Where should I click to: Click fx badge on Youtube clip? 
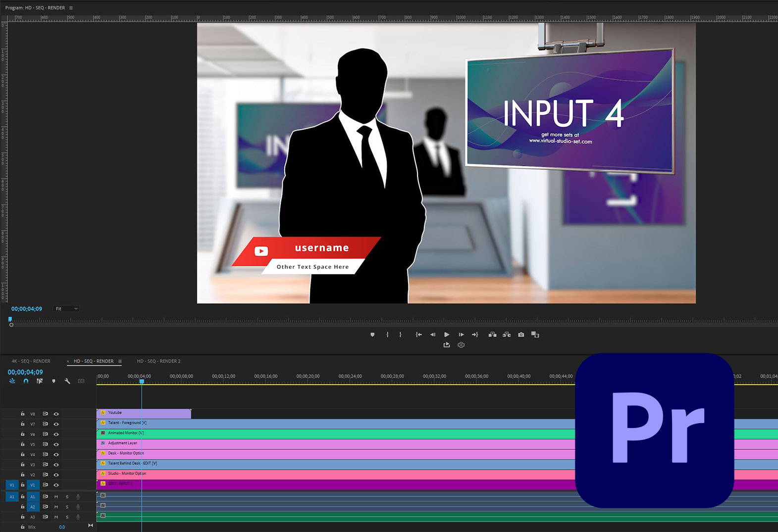pos(103,413)
